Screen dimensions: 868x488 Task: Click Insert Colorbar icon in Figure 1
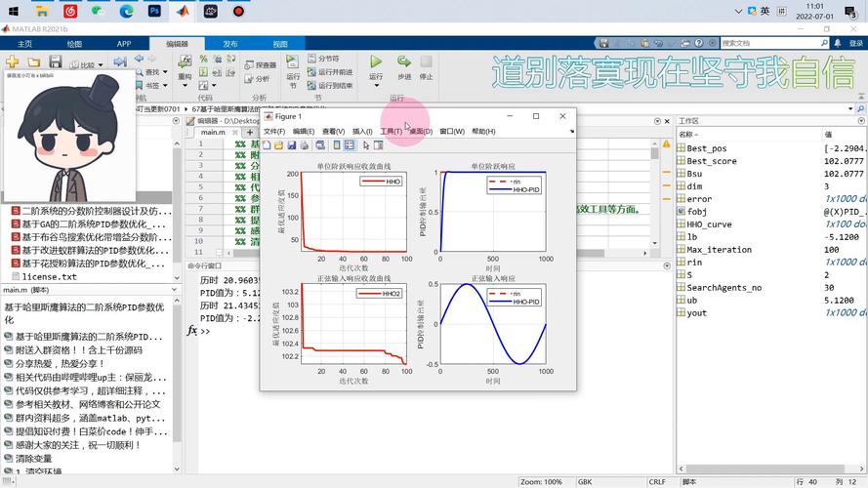337,145
